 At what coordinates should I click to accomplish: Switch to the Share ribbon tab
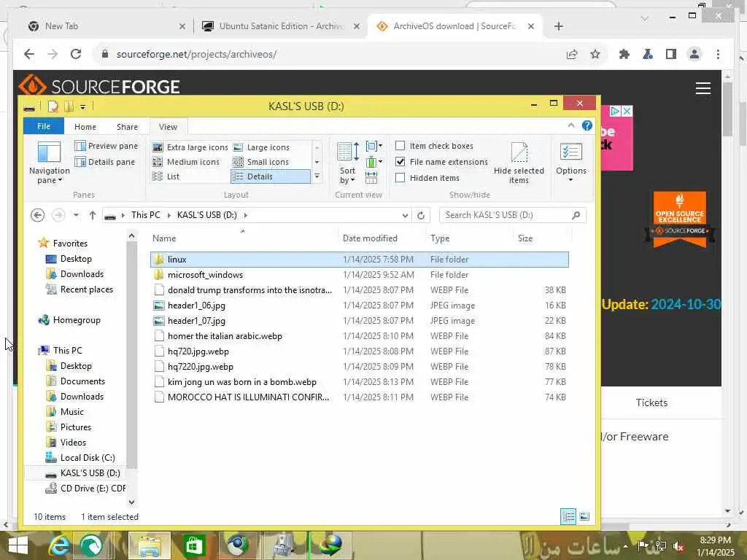pyautogui.click(x=127, y=127)
